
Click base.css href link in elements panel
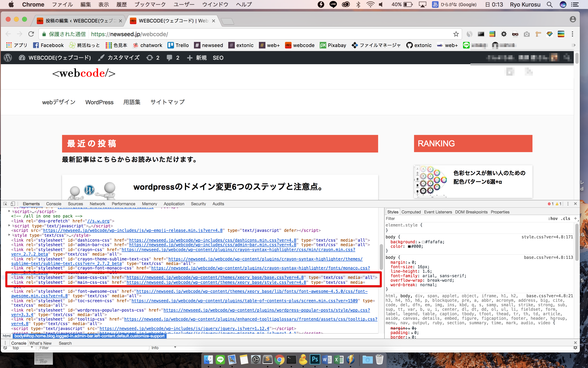click(215, 277)
